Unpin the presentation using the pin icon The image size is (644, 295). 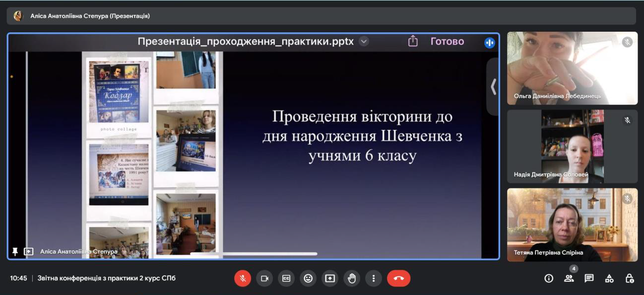point(15,252)
